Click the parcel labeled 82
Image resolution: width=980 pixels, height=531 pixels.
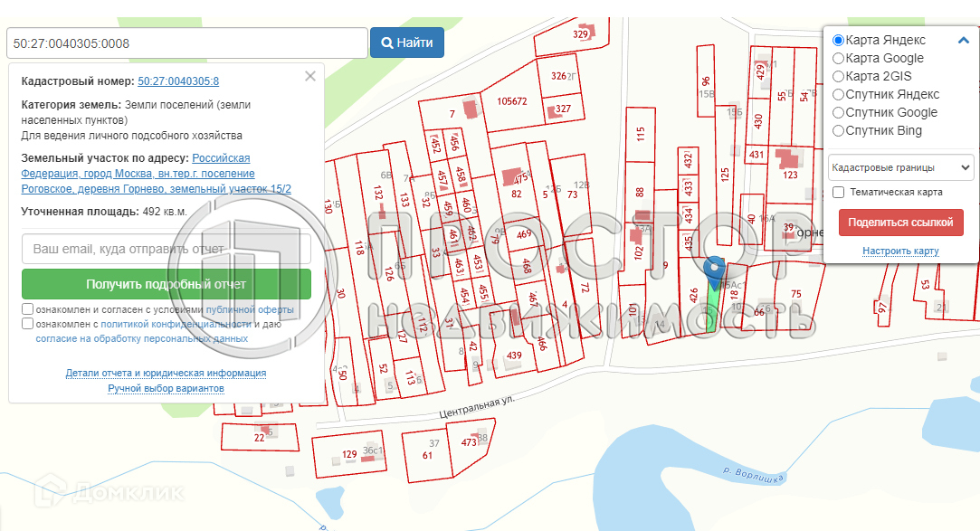point(517,194)
